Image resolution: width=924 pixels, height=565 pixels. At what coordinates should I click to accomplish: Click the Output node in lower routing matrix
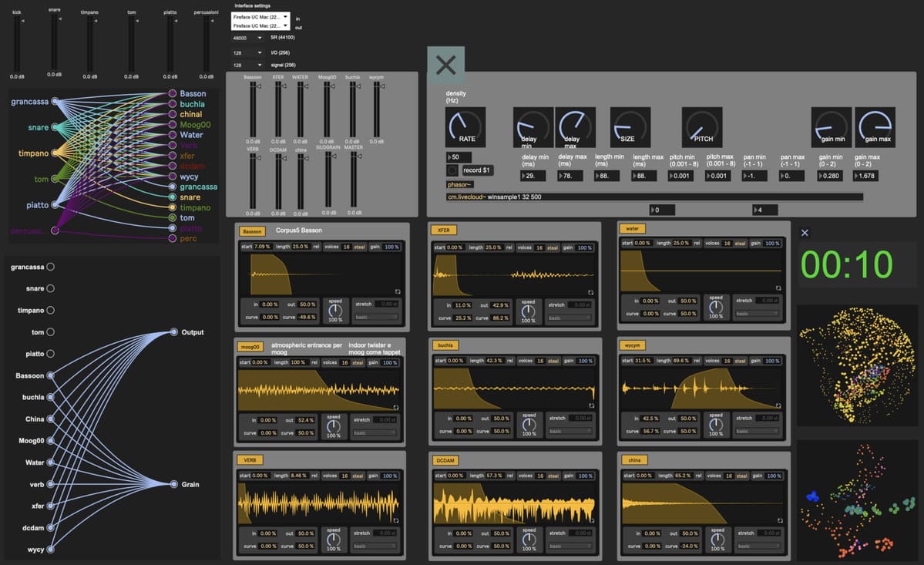174,332
